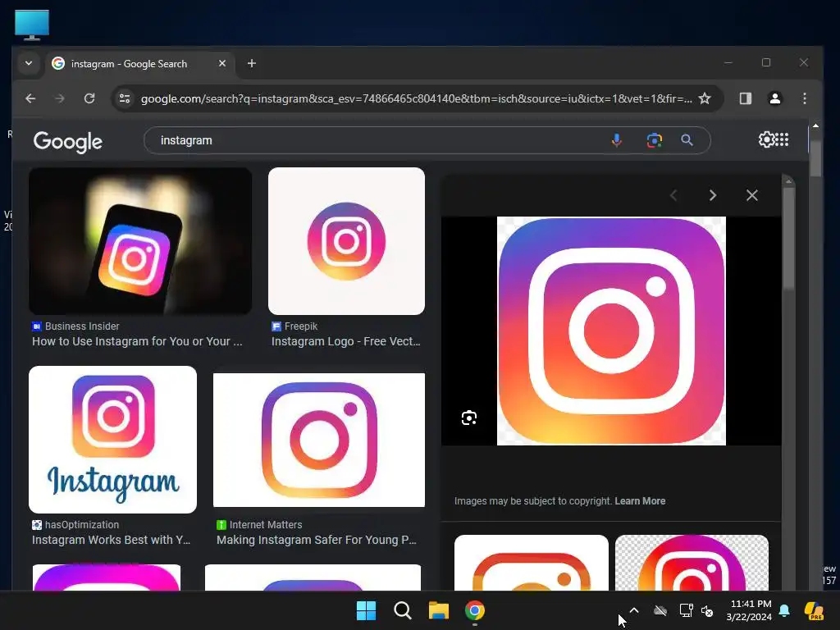Screen dimensions: 840x630
Task: Open 'Instagram Logo - Free Vect...' link
Action: click(345, 341)
